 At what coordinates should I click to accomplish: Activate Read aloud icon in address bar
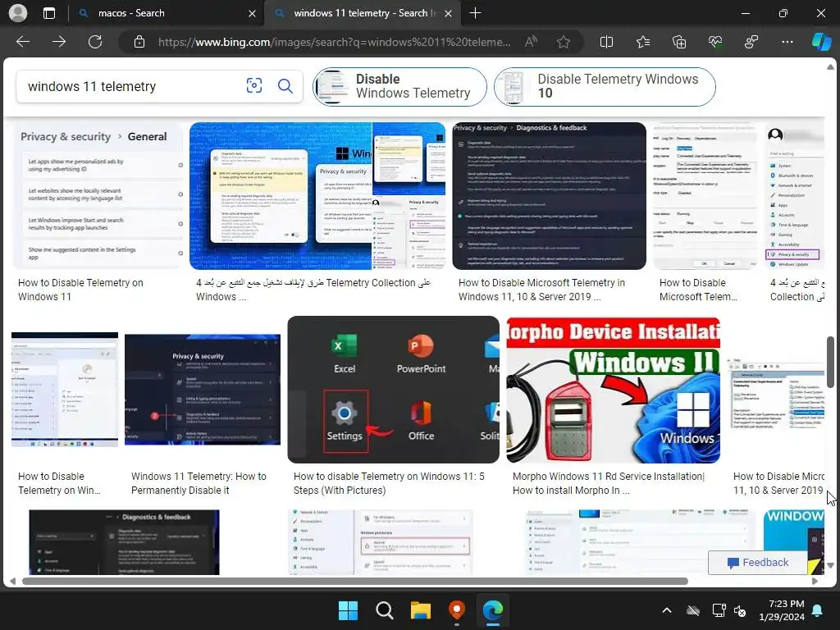point(531,42)
